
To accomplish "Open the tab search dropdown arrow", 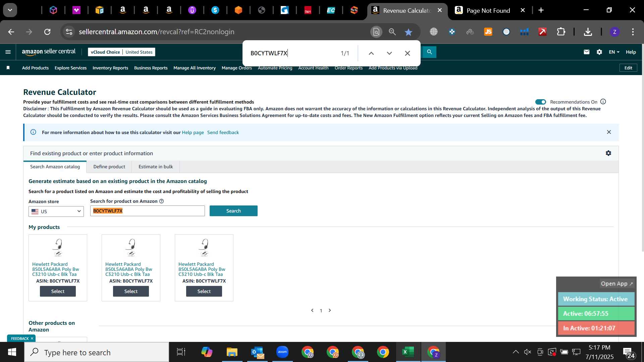I will pyautogui.click(x=10, y=10).
